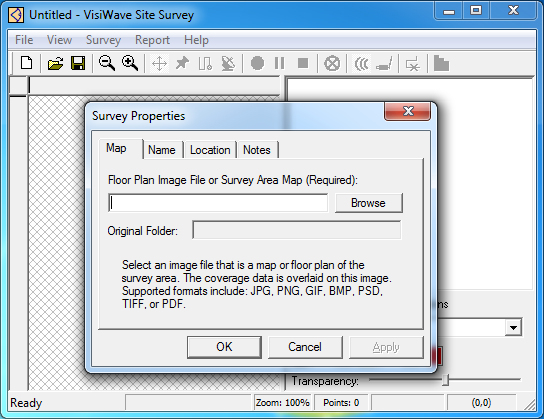Click the Original Folder field
The image size is (544, 419).
tap(297, 230)
